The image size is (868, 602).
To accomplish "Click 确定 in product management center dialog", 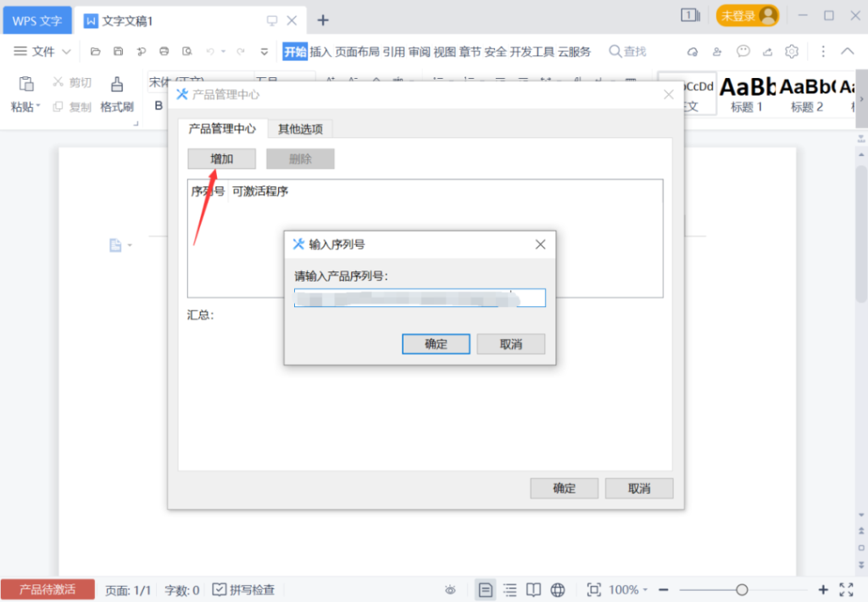I will tap(564, 488).
